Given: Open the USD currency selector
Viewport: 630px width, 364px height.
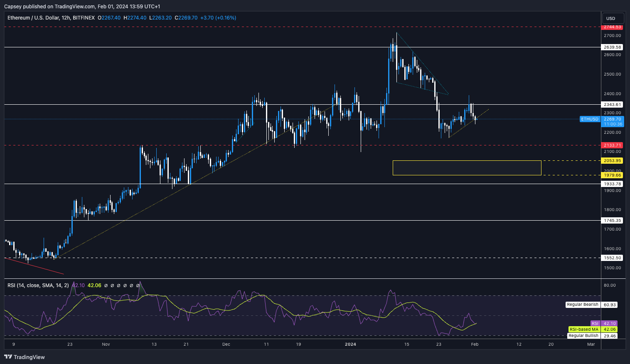Looking at the screenshot, I should (x=613, y=18).
